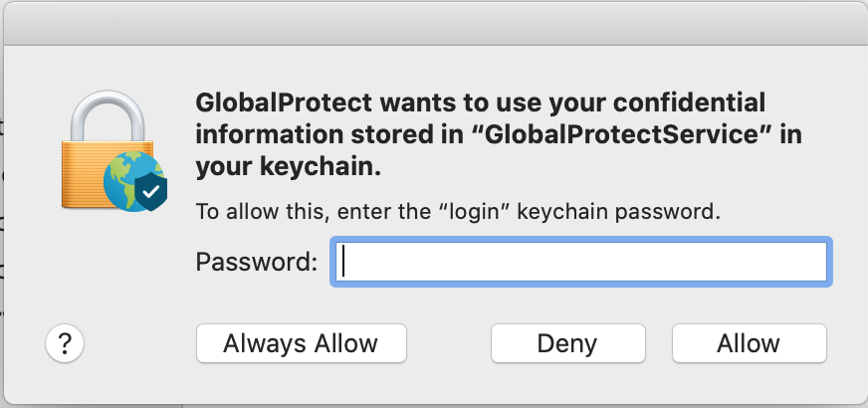
Task: Click the background window strip at the left edge
Action: [x=3, y=199]
